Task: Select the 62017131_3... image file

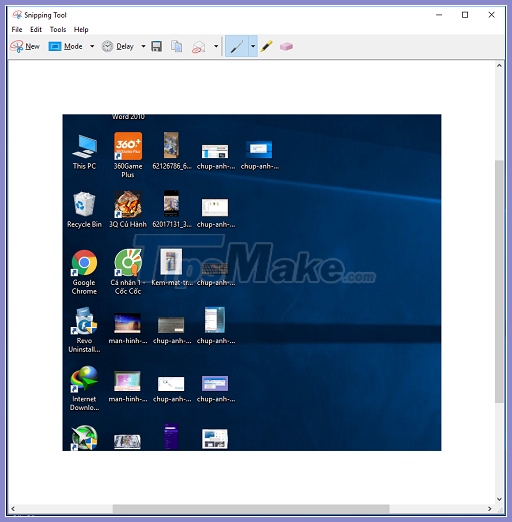Action: pyautogui.click(x=172, y=209)
